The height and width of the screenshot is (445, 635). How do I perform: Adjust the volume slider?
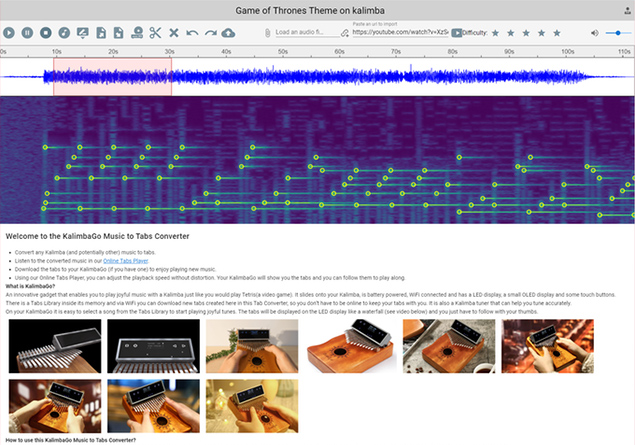618,33
